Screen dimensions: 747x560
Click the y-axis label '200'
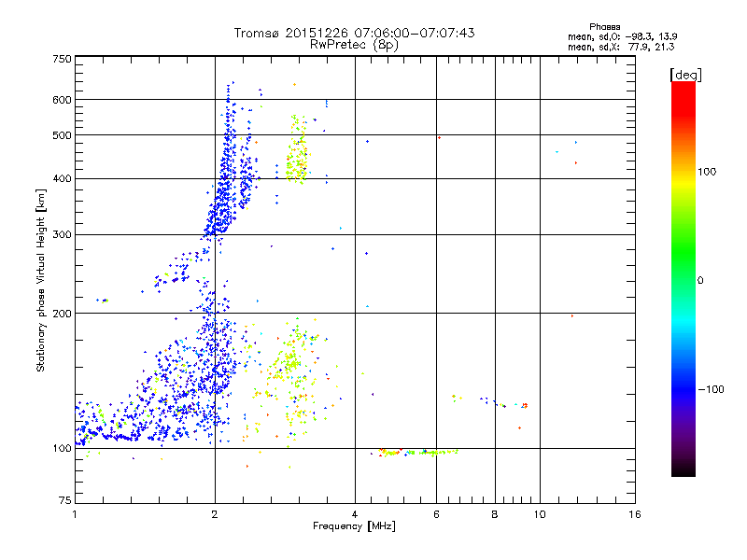tap(62, 314)
